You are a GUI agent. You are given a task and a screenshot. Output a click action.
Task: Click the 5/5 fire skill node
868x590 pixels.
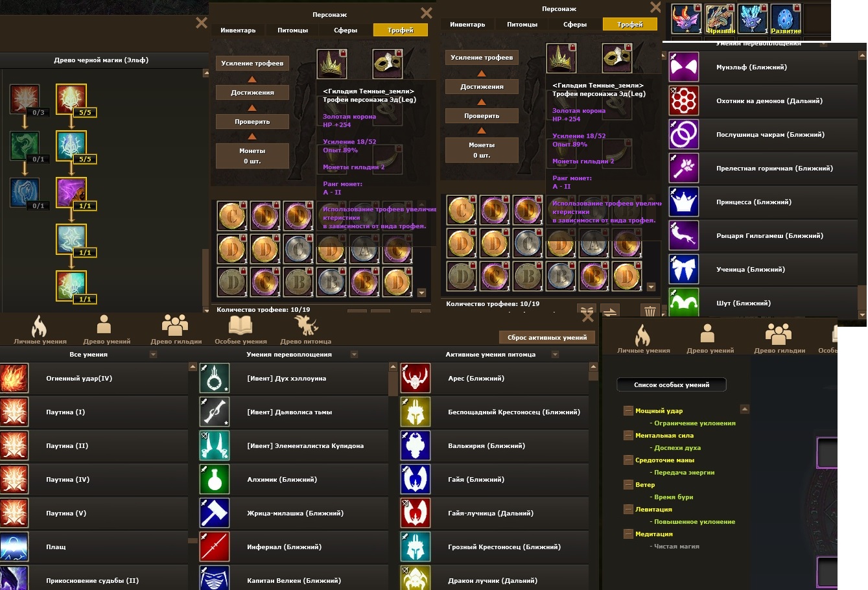[x=71, y=100]
